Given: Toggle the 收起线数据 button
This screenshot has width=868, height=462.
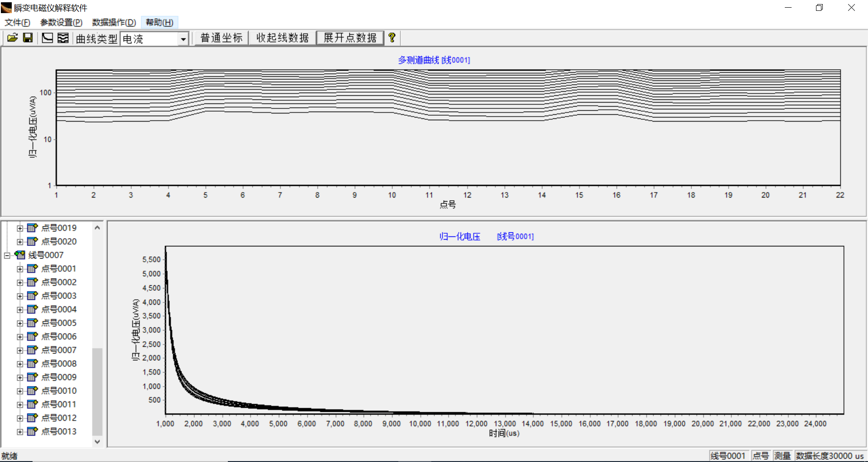Looking at the screenshot, I should tap(282, 38).
